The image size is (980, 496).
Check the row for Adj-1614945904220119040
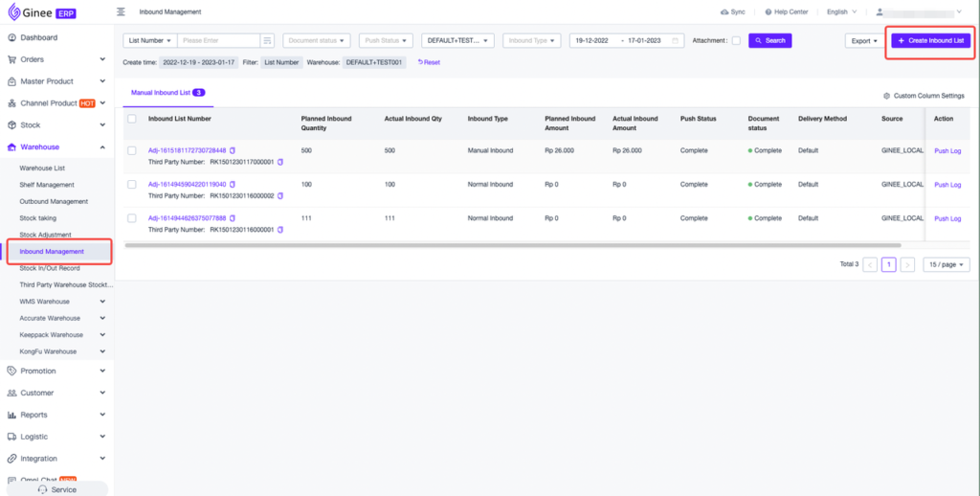(x=132, y=184)
